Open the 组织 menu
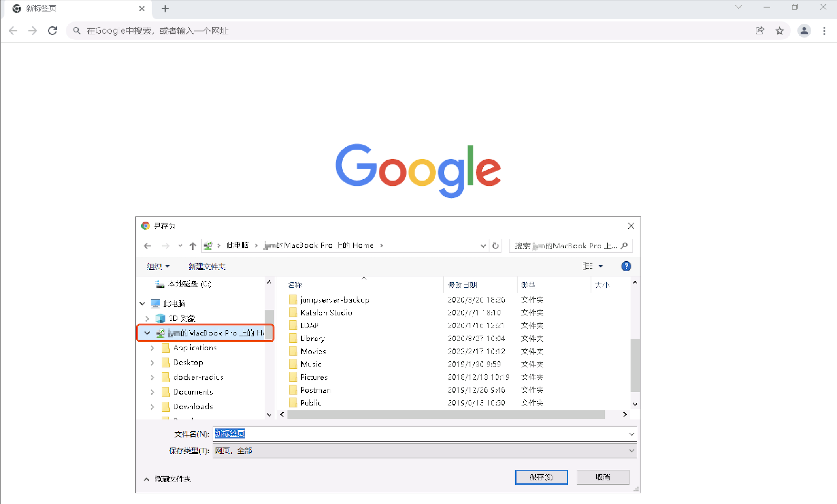The image size is (837, 504). coord(158,267)
